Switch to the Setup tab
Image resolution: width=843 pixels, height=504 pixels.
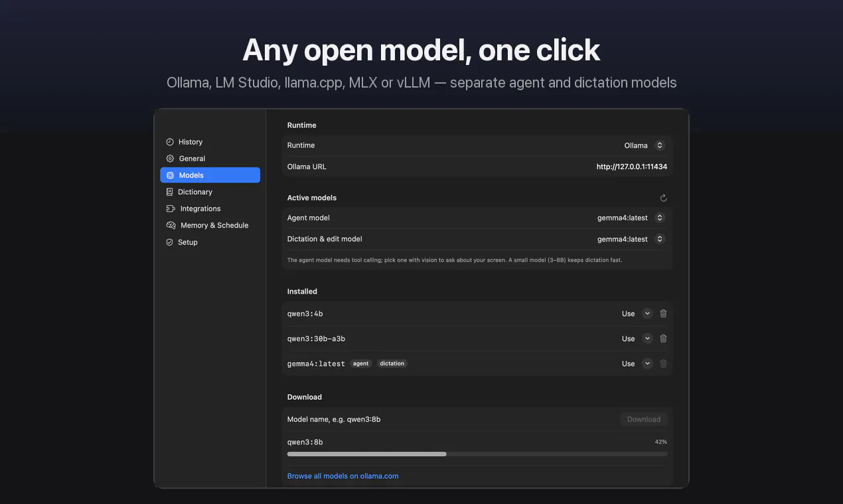(210, 242)
